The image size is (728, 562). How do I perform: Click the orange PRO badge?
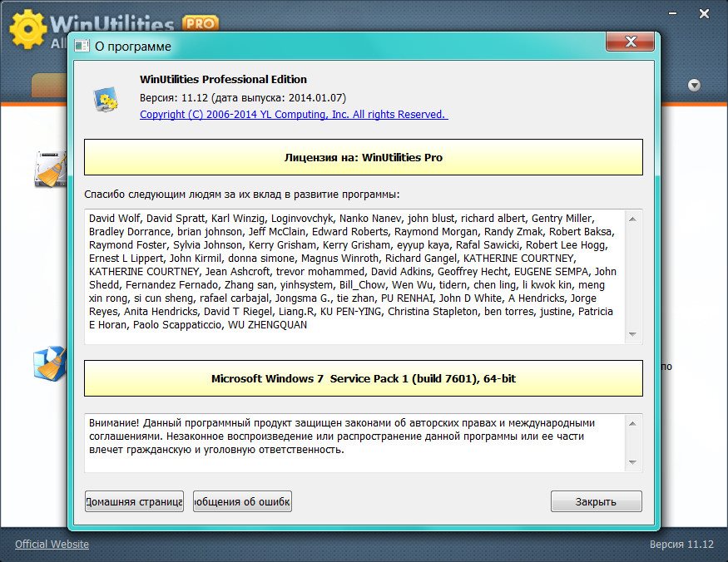(200, 22)
